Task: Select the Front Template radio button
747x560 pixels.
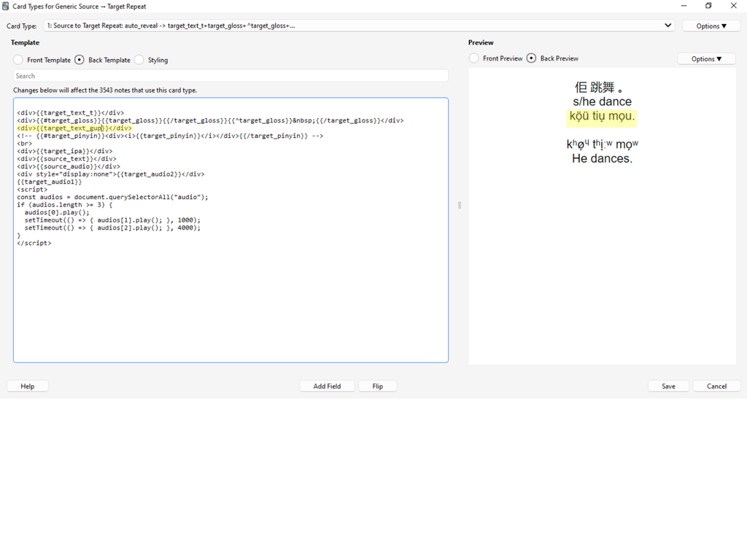Action: (18, 60)
